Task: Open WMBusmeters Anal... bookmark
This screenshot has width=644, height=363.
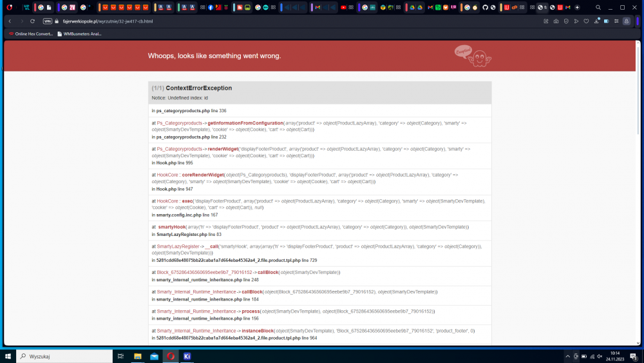Action: 79,34
